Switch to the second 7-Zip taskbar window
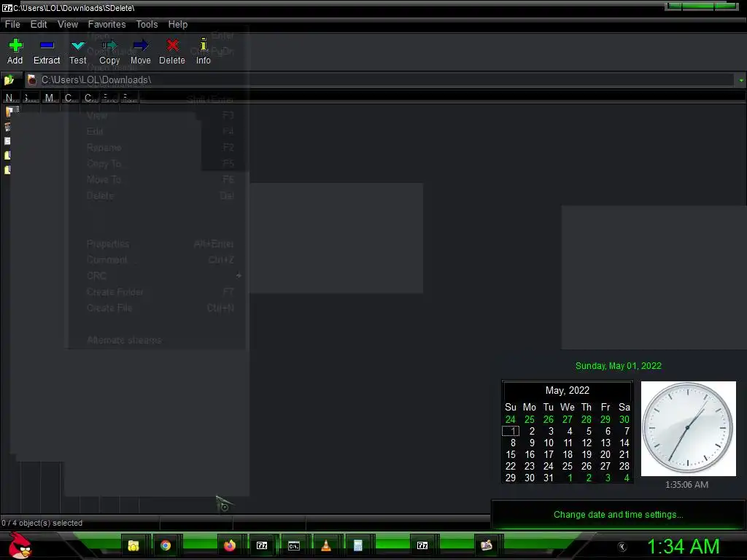The height and width of the screenshot is (560, 747). tap(422, 545)
